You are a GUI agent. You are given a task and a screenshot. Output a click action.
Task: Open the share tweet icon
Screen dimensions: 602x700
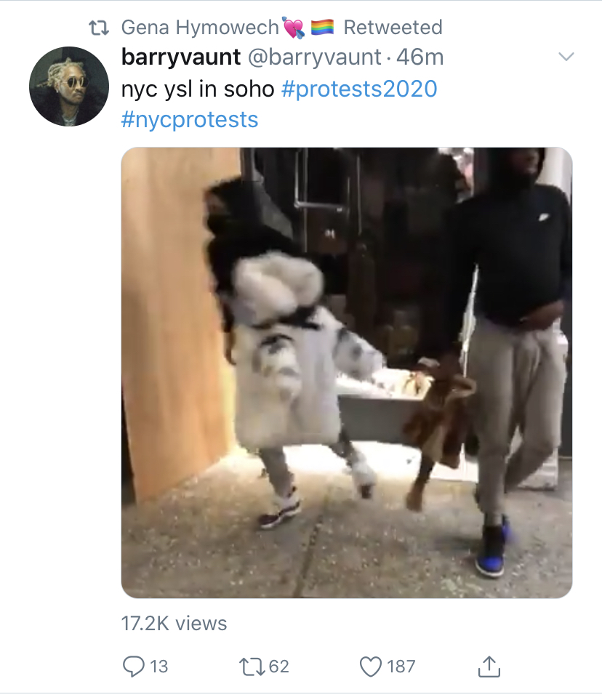pyautogui.click(x=489, y=666)
